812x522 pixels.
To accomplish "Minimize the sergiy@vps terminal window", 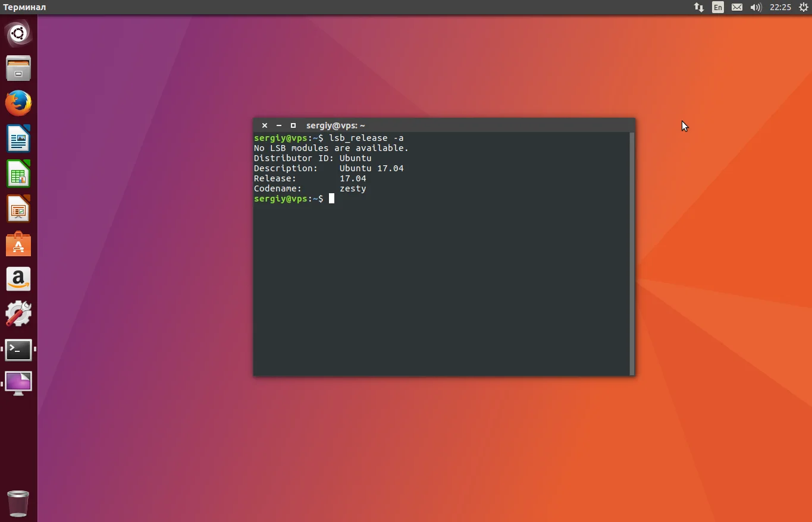I will coord(278,125).
